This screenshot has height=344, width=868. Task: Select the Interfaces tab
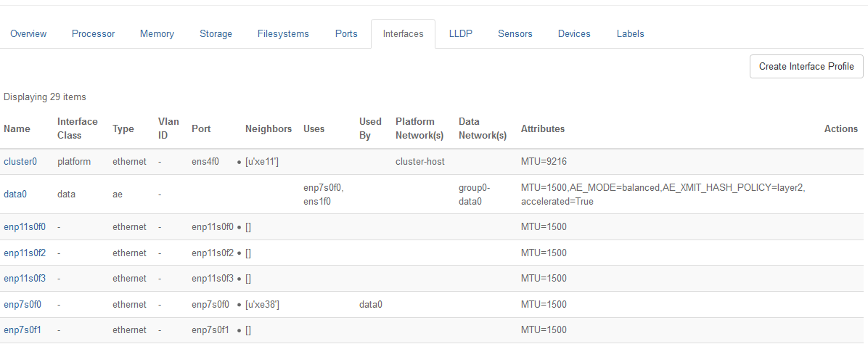[x=403, y=33]
